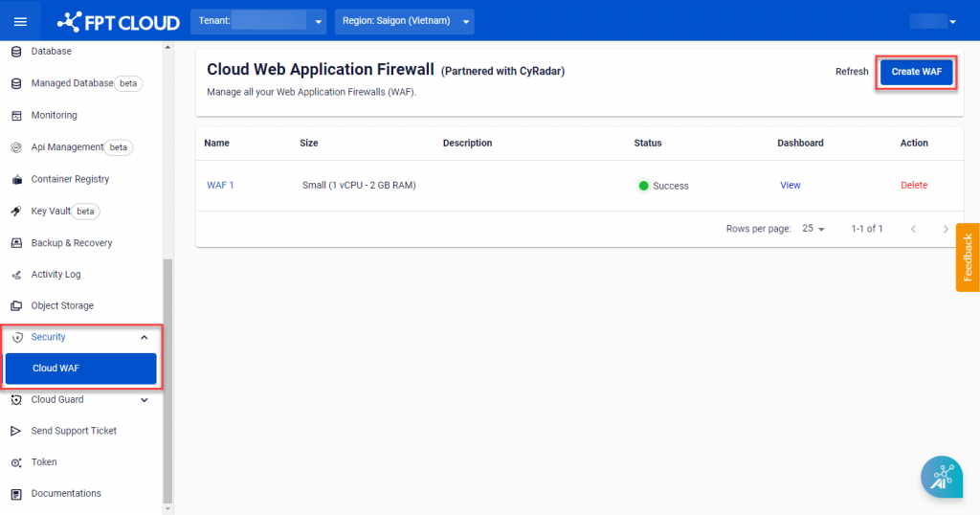Screen dimensions: 980x515
Task: Click the Container Registry icon
Action: tap(15, 180)
